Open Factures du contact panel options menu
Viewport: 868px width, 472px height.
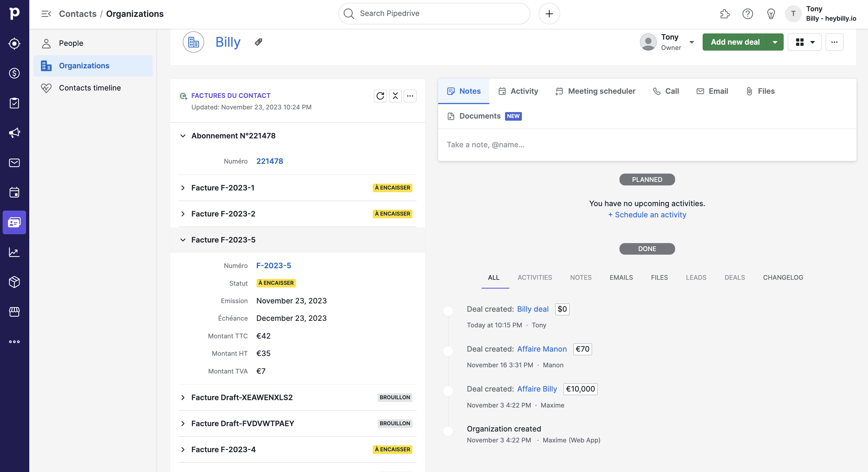(x=410, y=96)
